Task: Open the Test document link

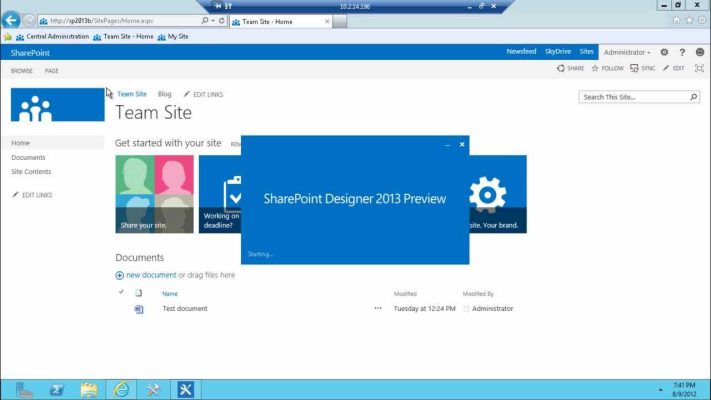Action: [185, 309]
